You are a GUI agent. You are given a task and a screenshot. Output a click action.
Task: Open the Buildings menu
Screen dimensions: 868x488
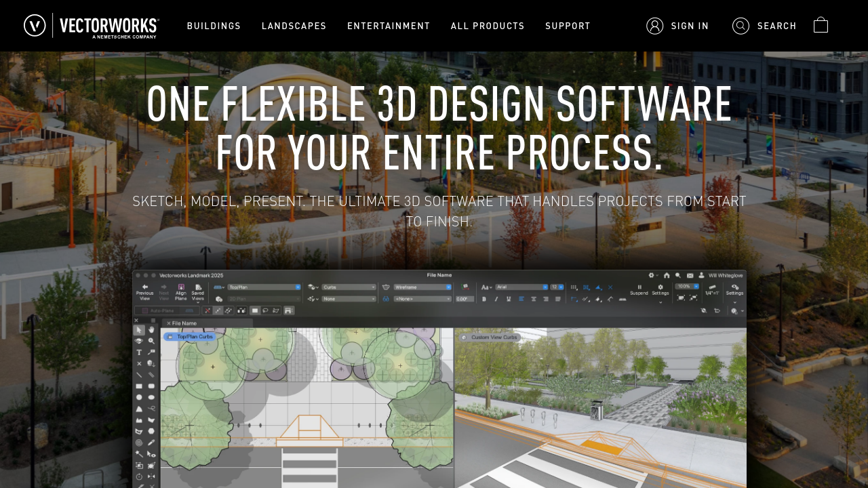click(x=214, y=26)
